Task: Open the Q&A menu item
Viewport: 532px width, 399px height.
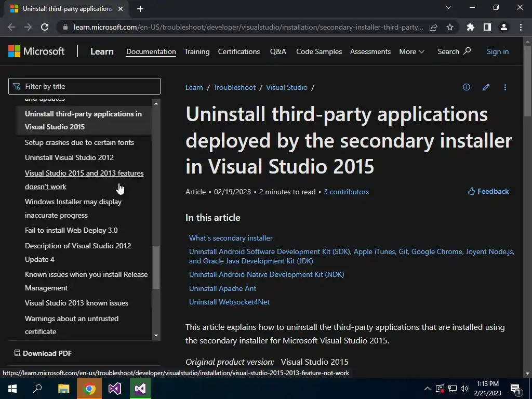Action: click(x=278, y=51)
